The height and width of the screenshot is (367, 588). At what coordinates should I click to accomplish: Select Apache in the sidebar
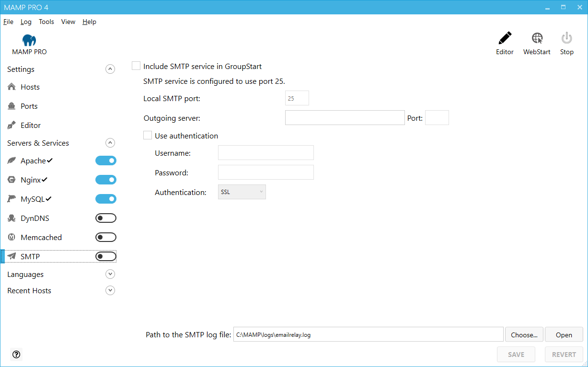(x=34, y=161)
